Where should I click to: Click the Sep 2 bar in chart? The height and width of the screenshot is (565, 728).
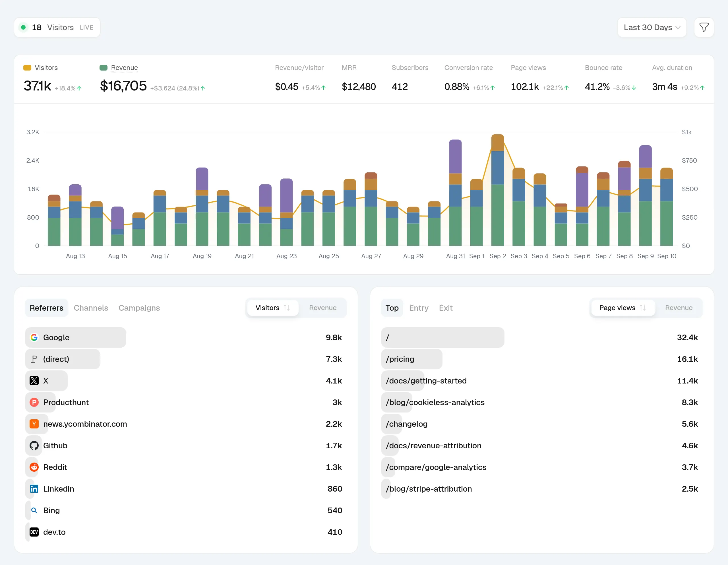coord(497,190)
